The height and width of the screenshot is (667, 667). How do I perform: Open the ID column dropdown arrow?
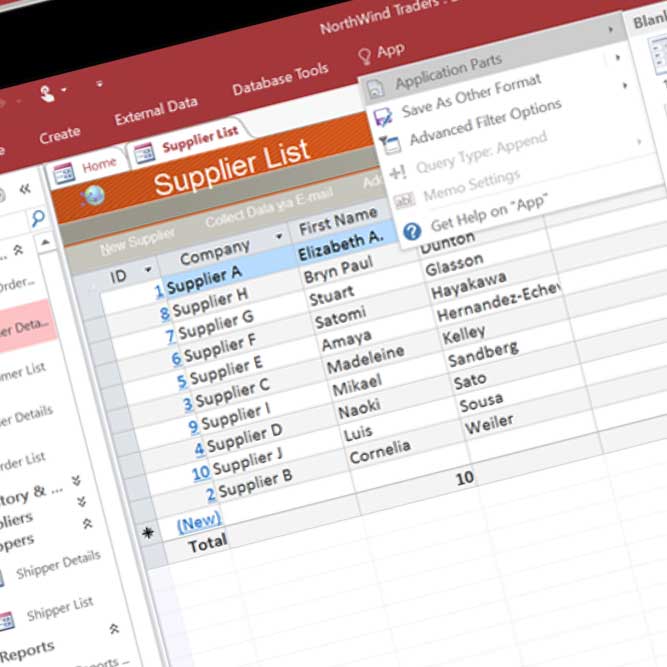point(148,269)
